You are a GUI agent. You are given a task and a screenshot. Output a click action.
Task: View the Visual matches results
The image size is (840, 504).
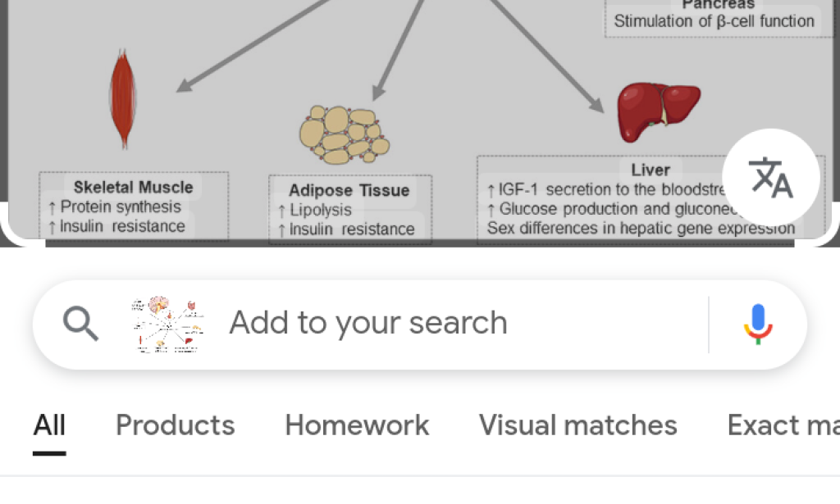(x=577, y=425)
